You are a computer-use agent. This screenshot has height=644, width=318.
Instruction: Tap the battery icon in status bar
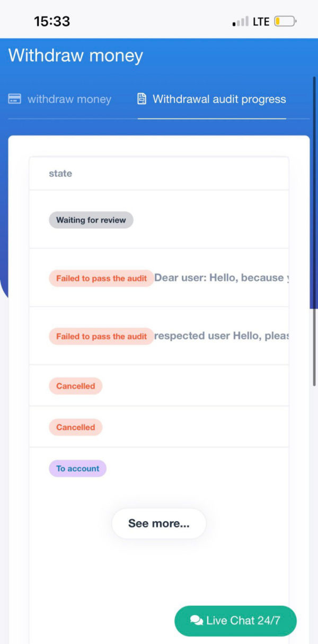coord(285,22)
